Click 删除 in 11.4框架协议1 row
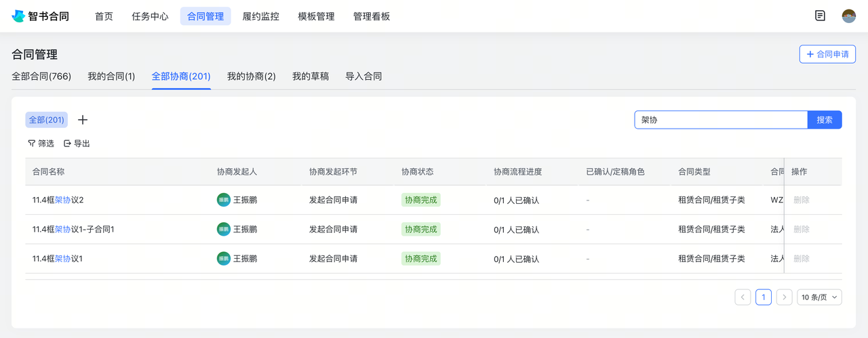 pyautogui.click(x=802, y=258)
